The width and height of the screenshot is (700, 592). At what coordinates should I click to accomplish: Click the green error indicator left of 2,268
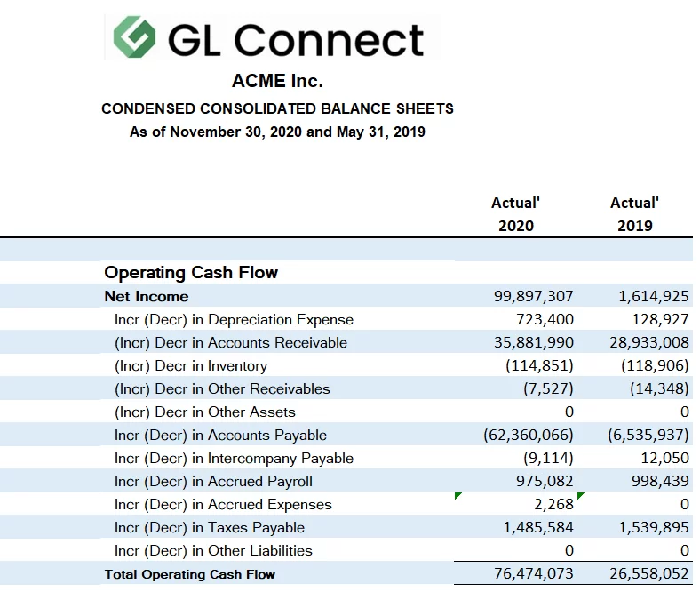pos(457,497)
